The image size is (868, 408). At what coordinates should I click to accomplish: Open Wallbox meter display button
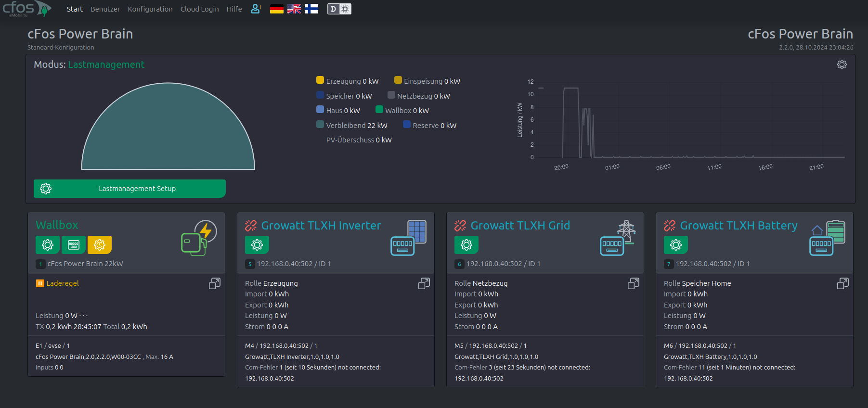[x=74, y=245]
